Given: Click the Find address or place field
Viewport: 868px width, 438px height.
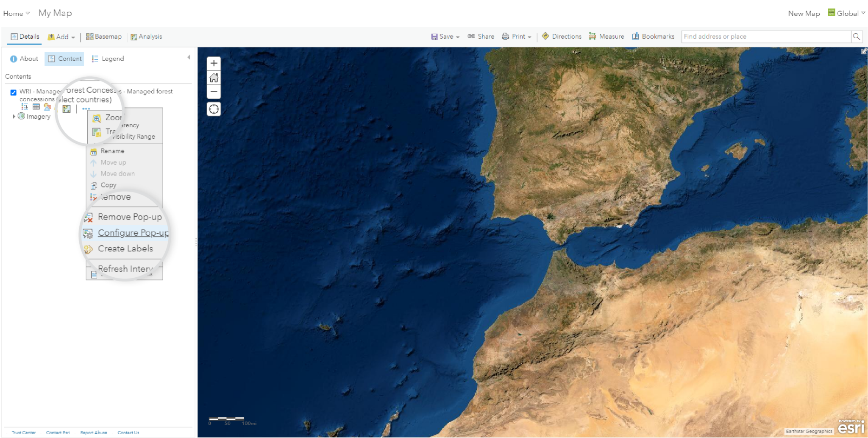Looking at the screenshot, I should click(766, 37).
